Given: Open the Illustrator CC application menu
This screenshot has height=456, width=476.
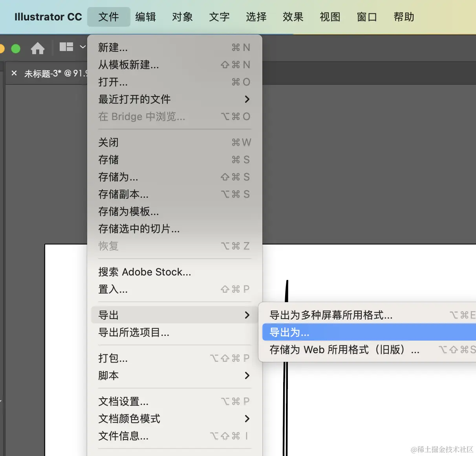Looking at the screenshot, I should [x=48, y=17].
